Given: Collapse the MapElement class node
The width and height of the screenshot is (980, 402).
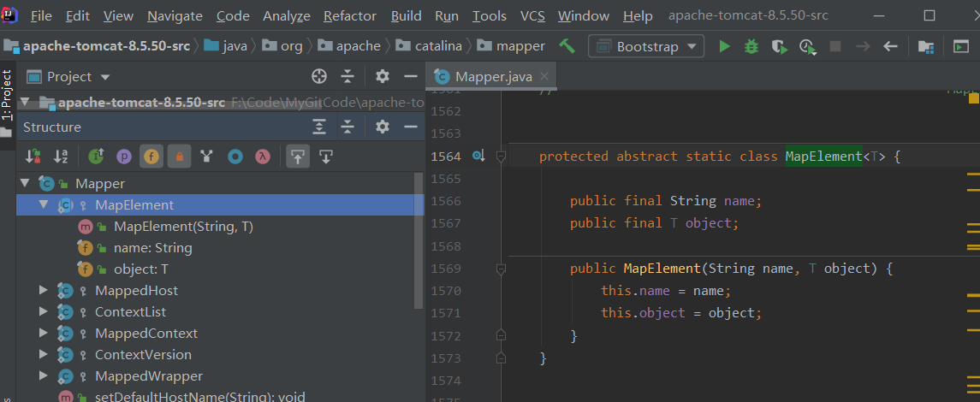Looking at the screenshot, I should tap(44, 204).
